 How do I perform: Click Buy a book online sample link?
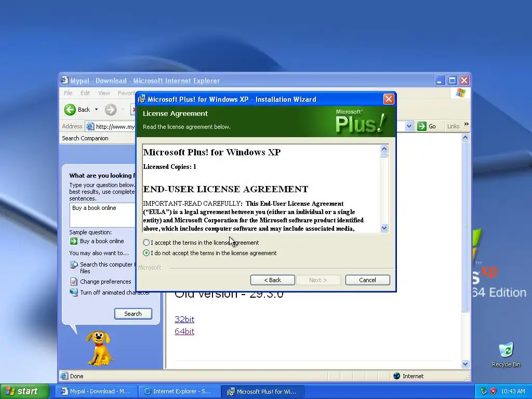click(102, 241)
